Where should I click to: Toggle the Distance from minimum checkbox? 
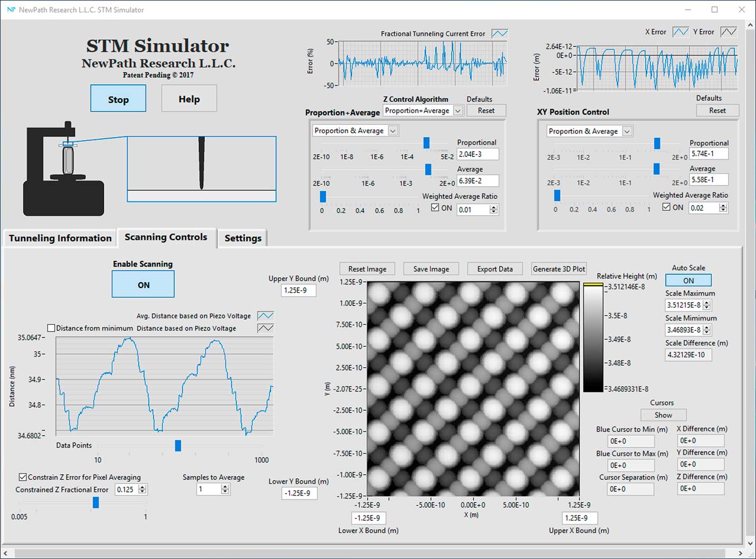point(51,328)
